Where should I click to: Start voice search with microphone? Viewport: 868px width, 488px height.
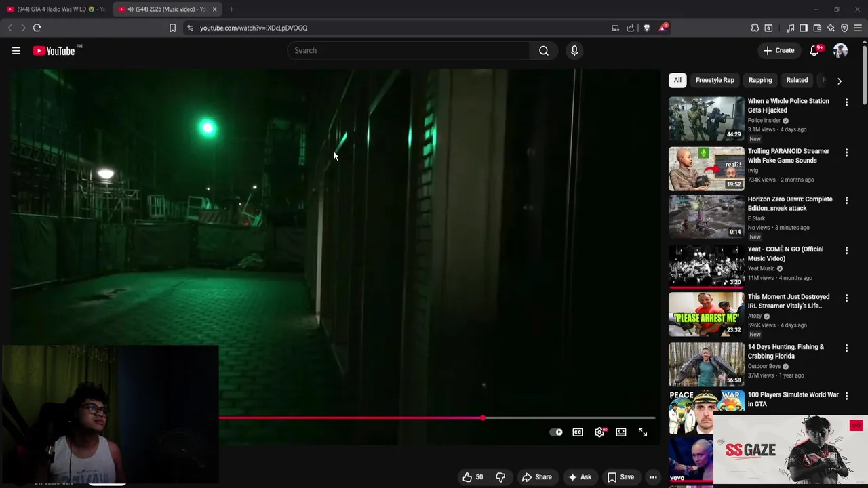(x=574, y=51)
